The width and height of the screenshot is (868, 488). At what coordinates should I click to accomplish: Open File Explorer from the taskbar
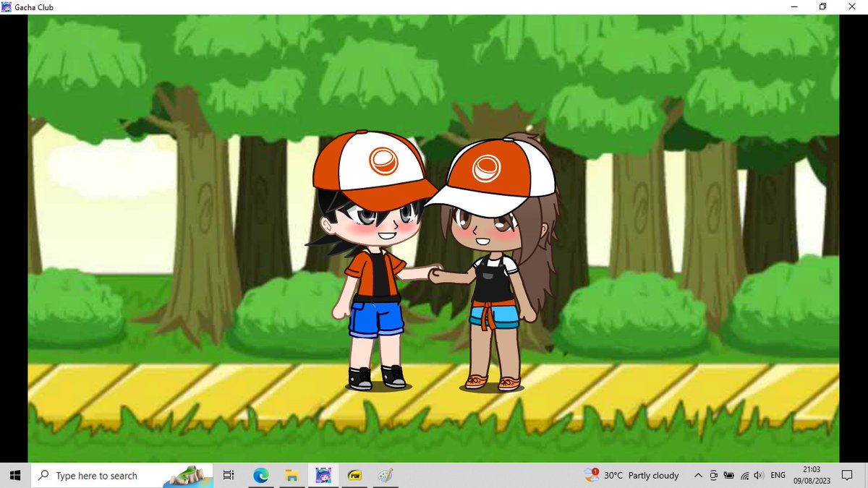click(x=292, y=476)
